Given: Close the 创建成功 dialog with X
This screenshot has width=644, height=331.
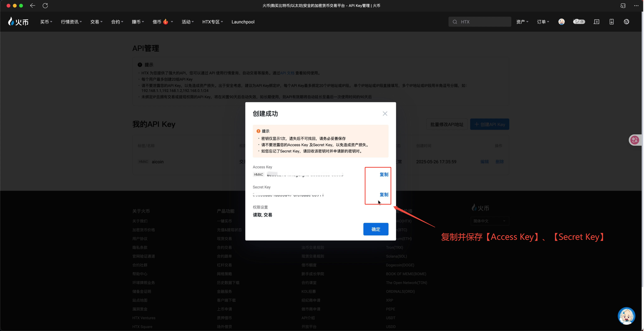Looking at the screenshot, I should pos(385,114).
